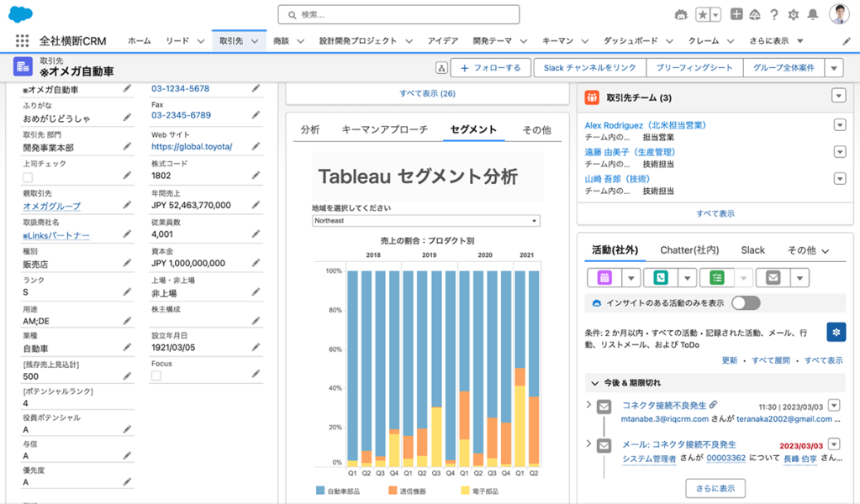This screenshot has height=504, width=860.
Task: Switch to the Slack activity tab
Action: 752,250
